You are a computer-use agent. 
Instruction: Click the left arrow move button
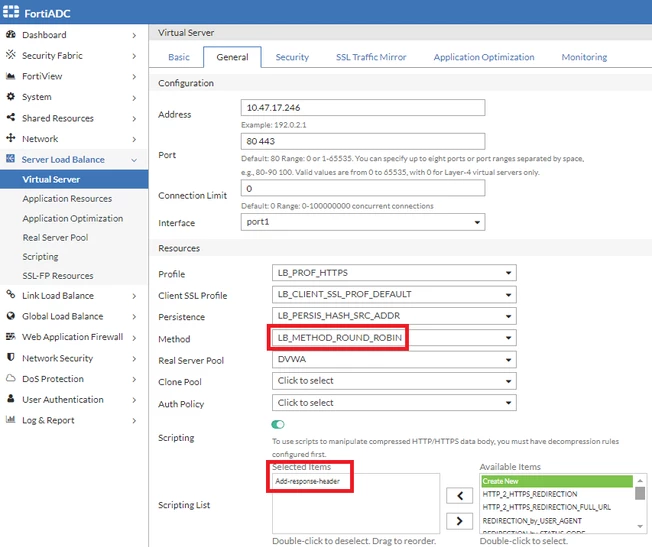459,495
